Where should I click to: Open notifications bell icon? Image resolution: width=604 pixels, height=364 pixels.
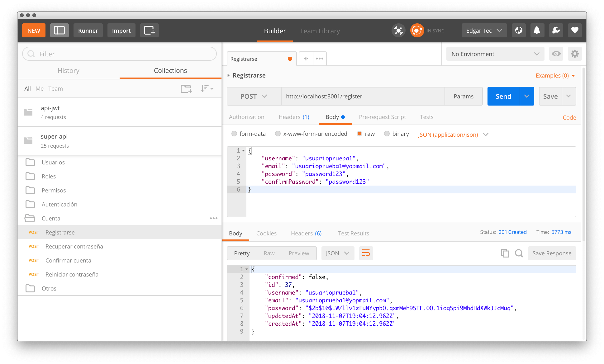(537, 31)
